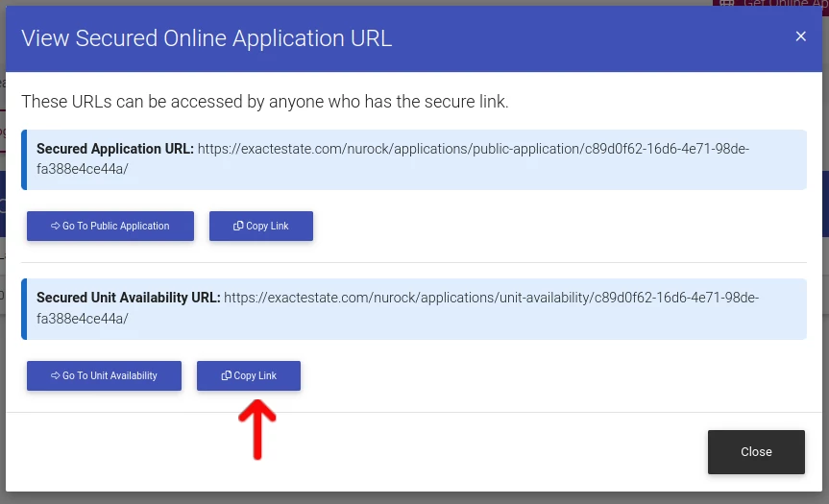Copy the Secured Unit Availability link
Viewport: 829px width, 504px height.
[249, 375]
